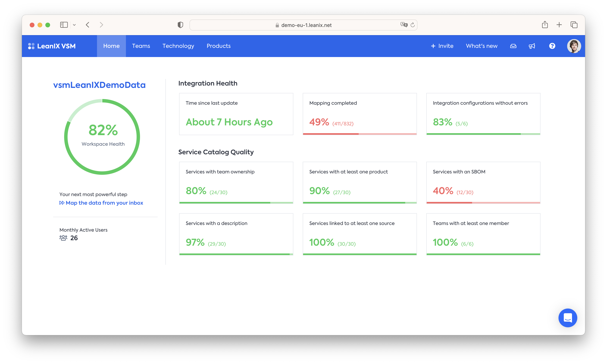The width and height of the screenshot is (607, 364).
Task: Click the Mapping completed progress bar
Action: click(359, 134)
